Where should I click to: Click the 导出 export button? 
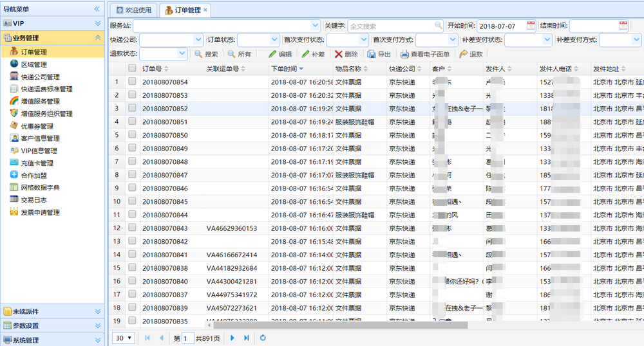[x=379, y=54]
